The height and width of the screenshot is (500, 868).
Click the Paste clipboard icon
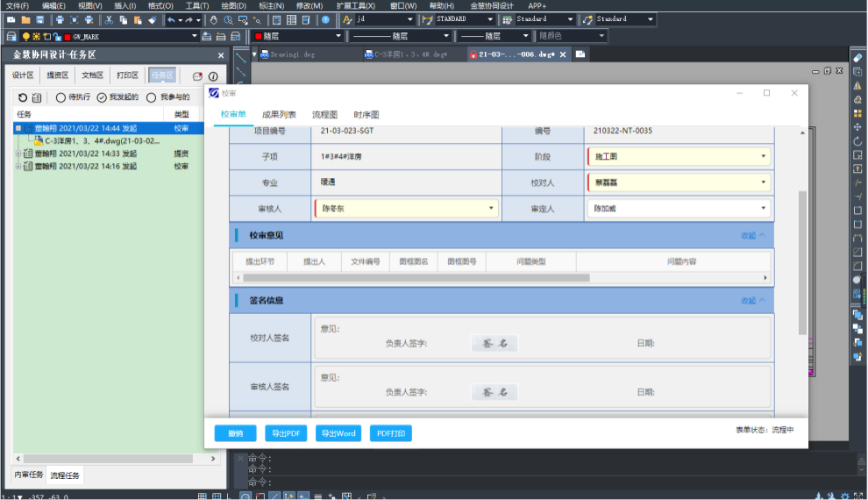click(138, 20)
